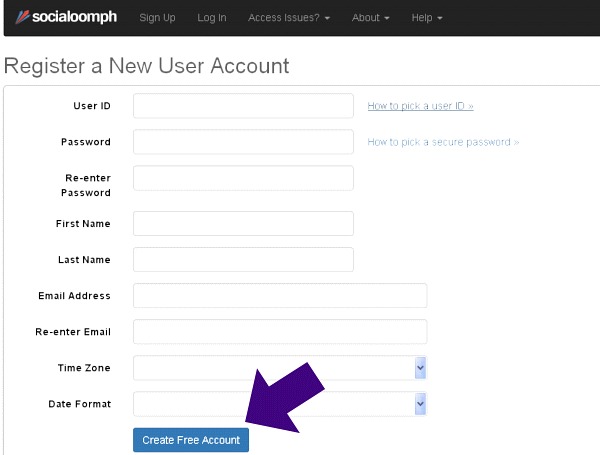Expand the Access Issues? menu
Screen dimensions: 600x455
(x=289, y=18)
